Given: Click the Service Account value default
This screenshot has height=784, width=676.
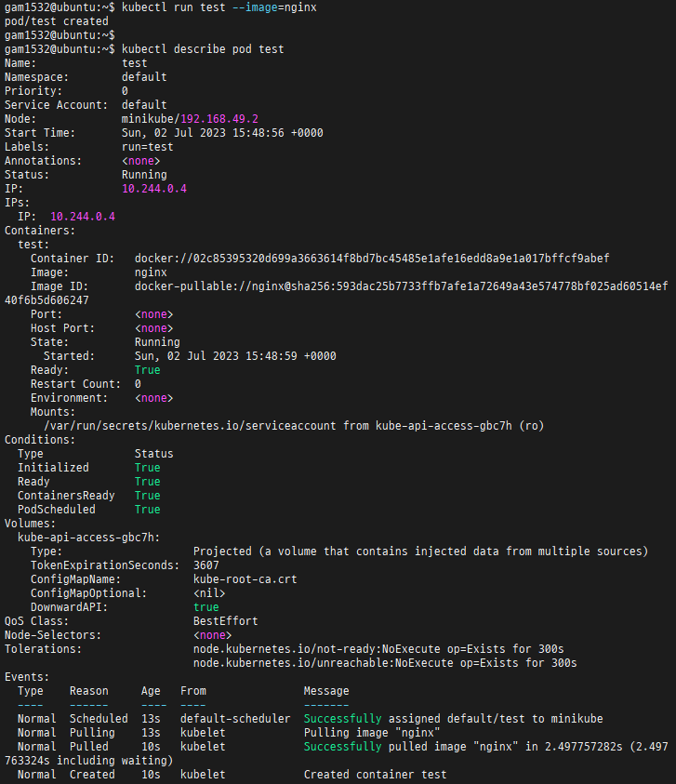Looking at the screenshot, I should pyautogui.click(x=144, y=105).
